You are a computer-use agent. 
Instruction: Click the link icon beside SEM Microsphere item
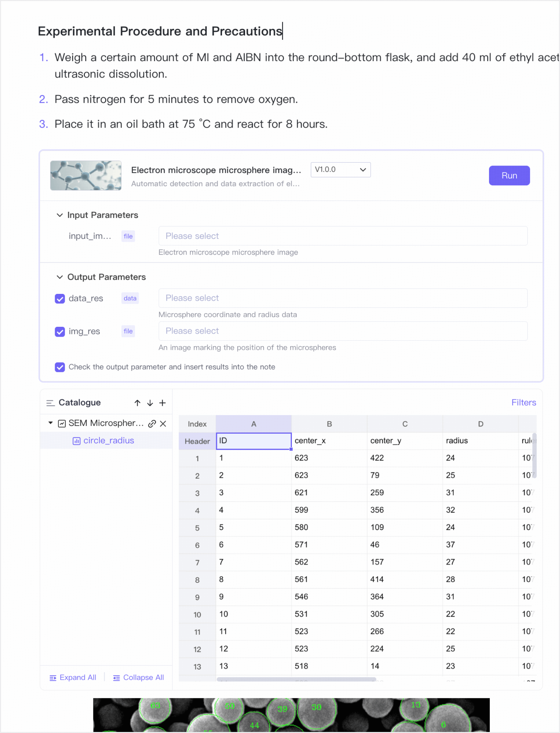(x=152, y=424)
